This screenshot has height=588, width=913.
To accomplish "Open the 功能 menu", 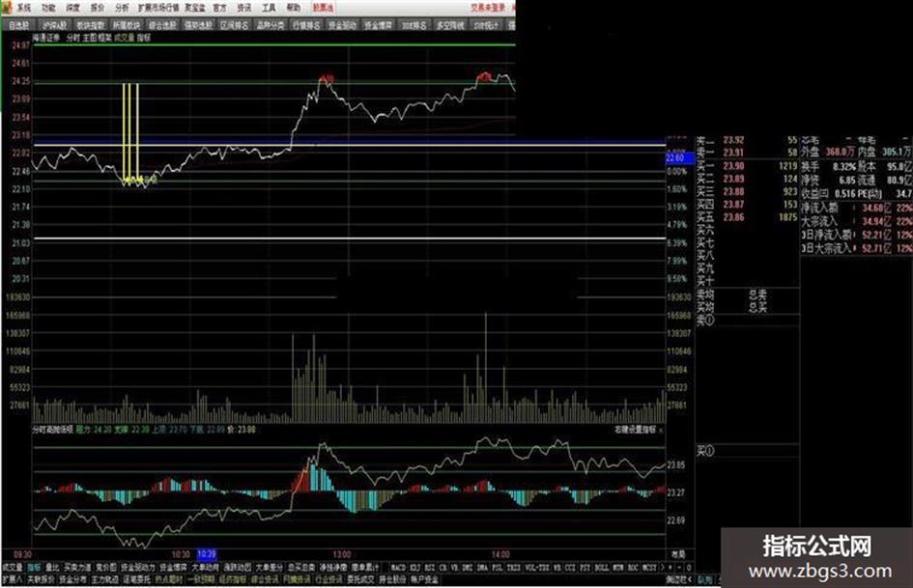I will [49, 8].
